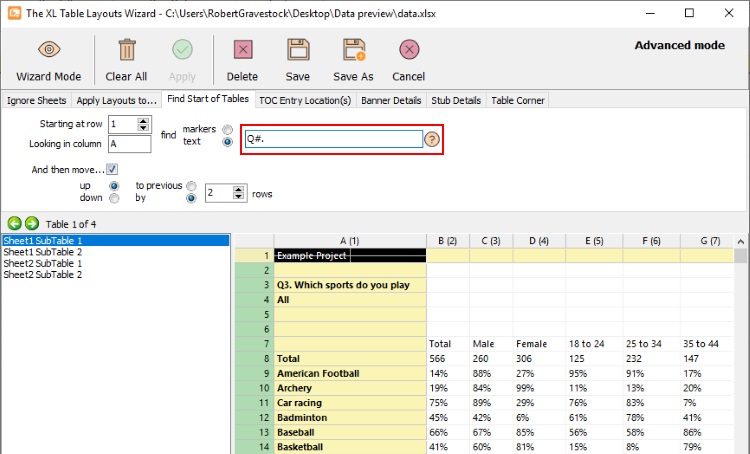Click the 35 to 44 banner cell
The image size is (750, 454).
pos(707,344)
